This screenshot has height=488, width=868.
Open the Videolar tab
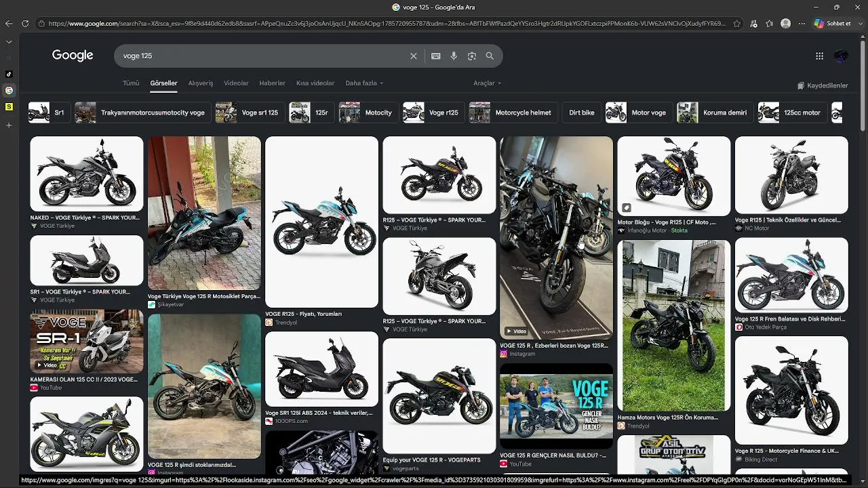click(x=236, y=83)
